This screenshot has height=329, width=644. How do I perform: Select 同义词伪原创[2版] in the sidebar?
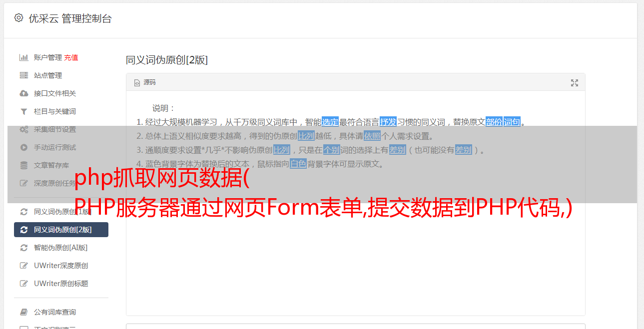tap(61, 230)
